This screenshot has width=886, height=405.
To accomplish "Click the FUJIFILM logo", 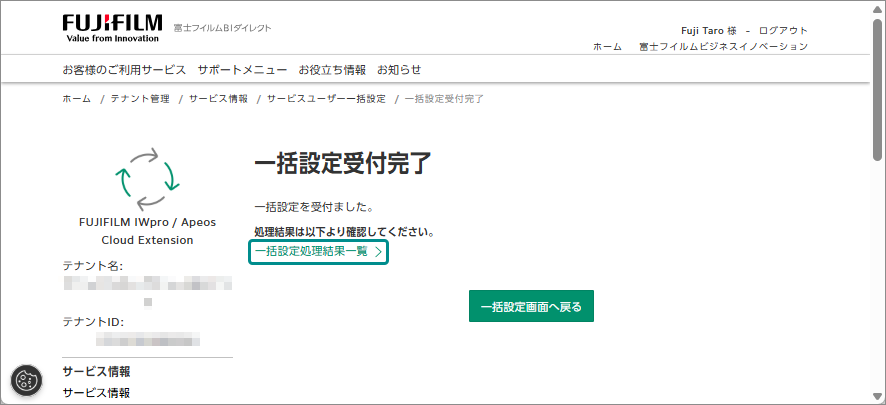I will tap(112, 28).
